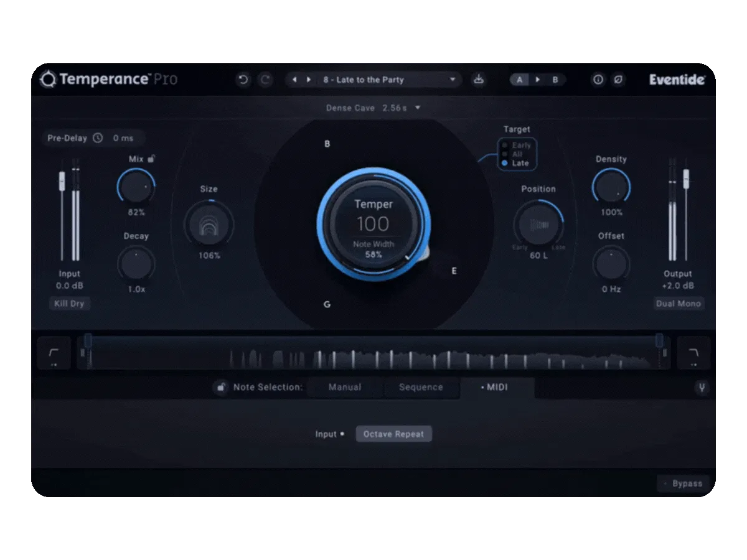Screen dimensions: 747x560
Task: Click the preset name 8 - Late to the Party
Action: pos(364,80)
